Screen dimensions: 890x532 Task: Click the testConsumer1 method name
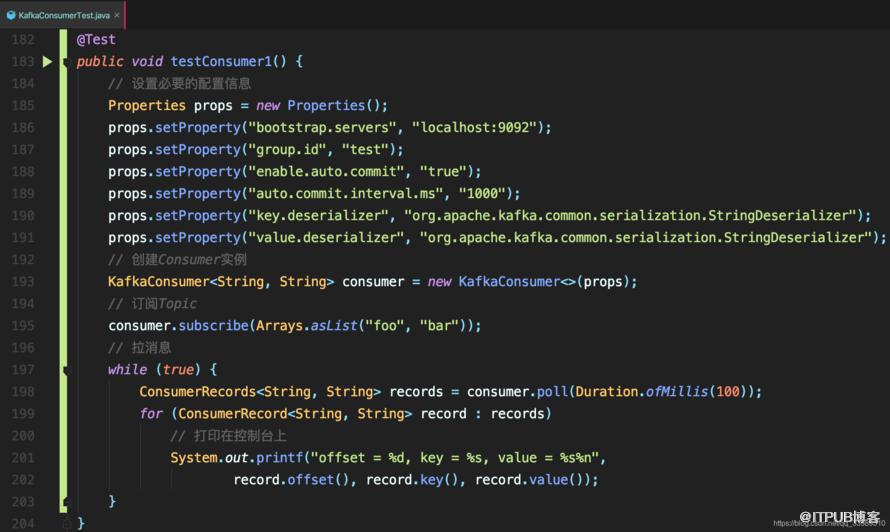click(221, 61)
